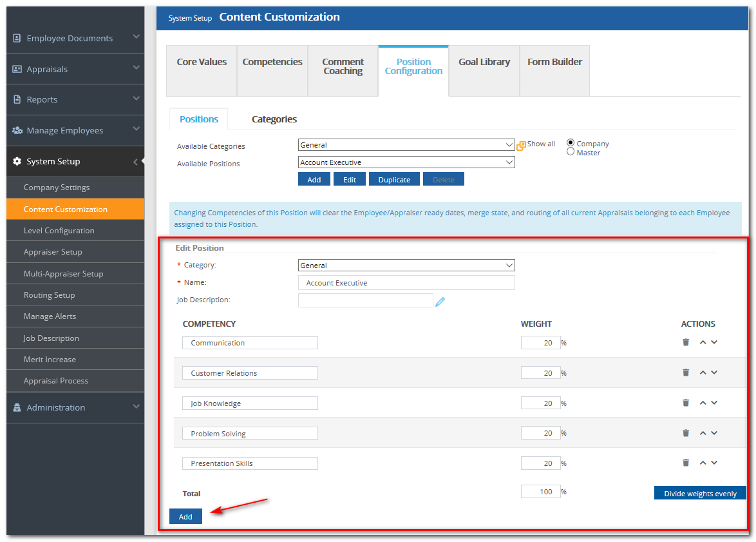The image size is (756, 542).
Task: Move Presentation Skills competency up
Action: pos(703,463)
